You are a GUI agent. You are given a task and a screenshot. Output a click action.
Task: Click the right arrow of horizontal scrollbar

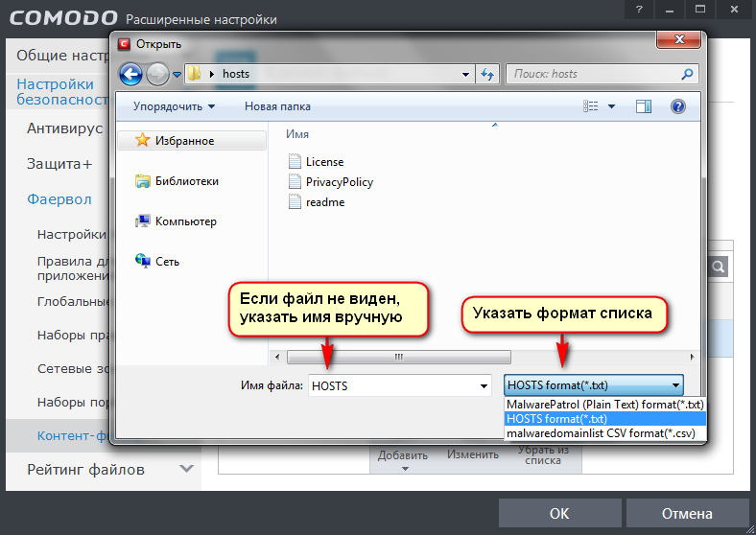click(692, 358)
